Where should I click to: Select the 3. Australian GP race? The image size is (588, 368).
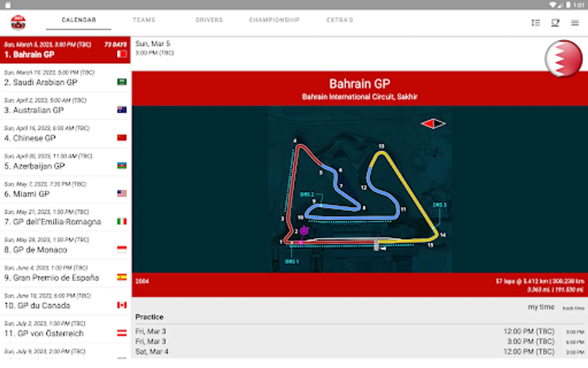point(65,105)
